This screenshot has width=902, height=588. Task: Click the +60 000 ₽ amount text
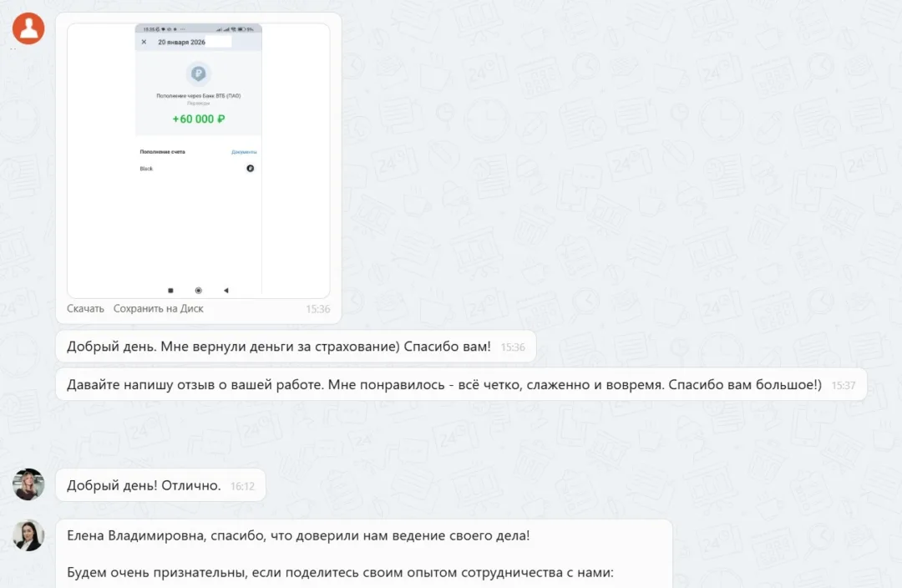coord(198,119)
